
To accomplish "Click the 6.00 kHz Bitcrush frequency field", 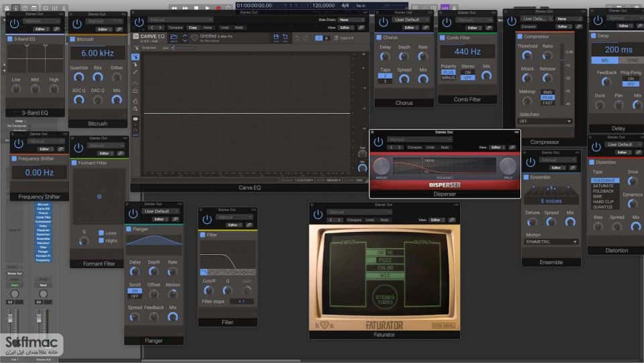I will point(98,53).
